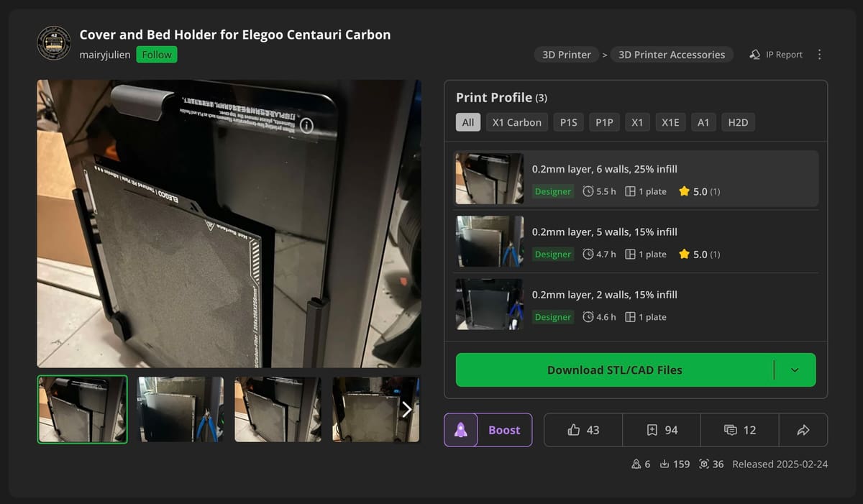The width and height of the screenshot is (863, 504).
Task: Select the first highlighted photo thumbnail
Action: tap(83, 409)
